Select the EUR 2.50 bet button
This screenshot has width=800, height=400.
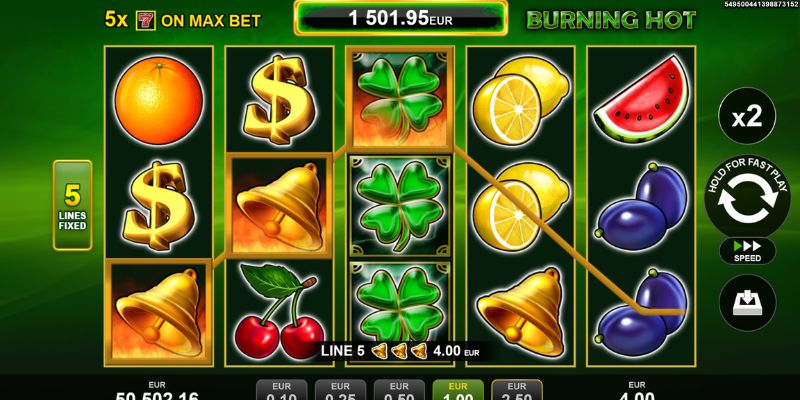pos(517,391)
